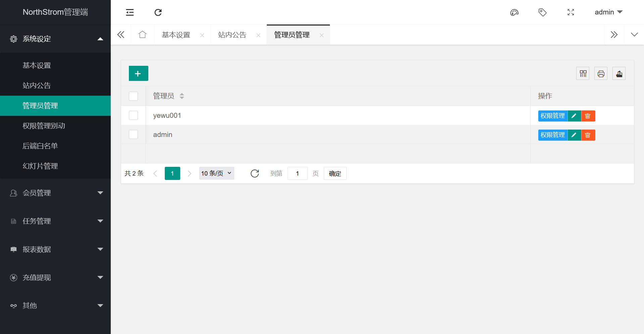Open the admin user dropdown
The height and width of the screenshot is (334, 644).
pos(608,12)
